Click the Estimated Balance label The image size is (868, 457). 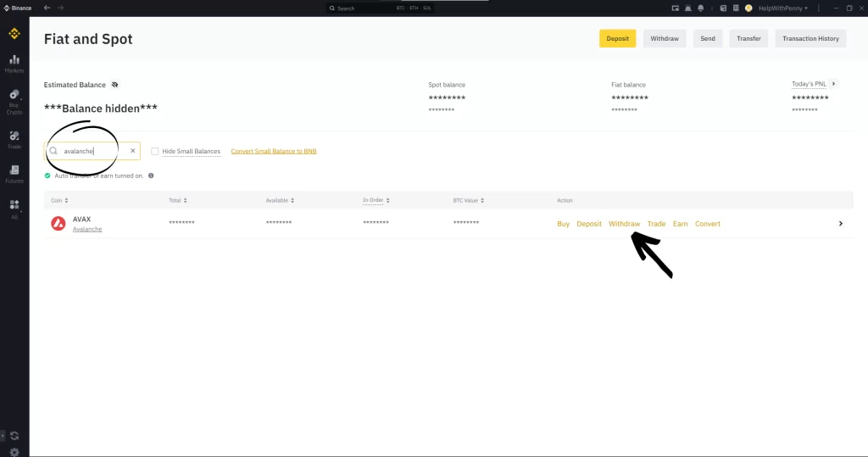75,85
